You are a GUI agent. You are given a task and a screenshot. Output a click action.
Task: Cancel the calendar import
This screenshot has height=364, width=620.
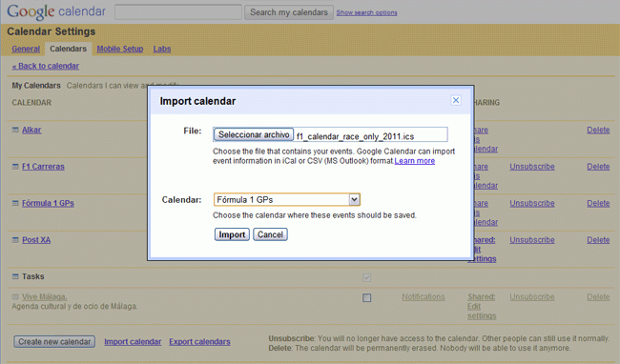pyautogui.click(x=271, y=234)
